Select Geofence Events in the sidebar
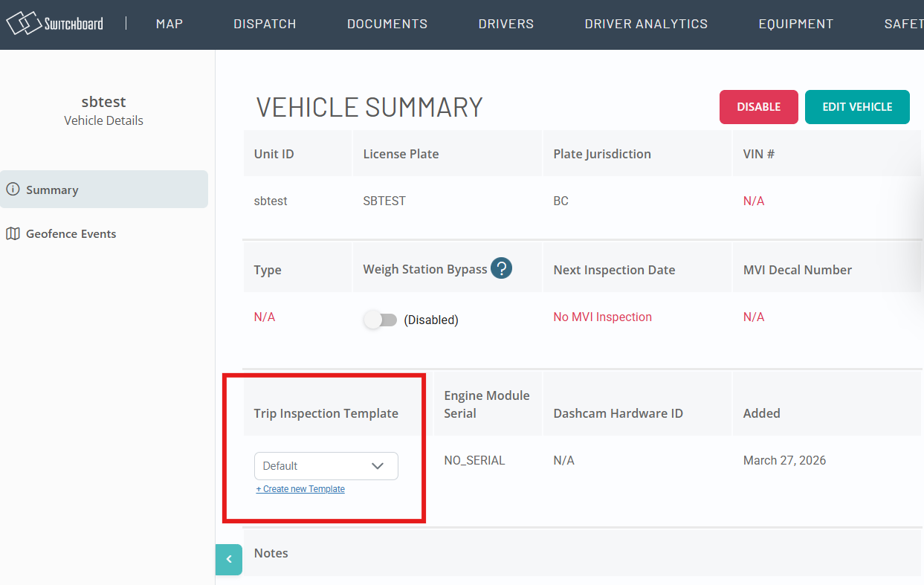The width and height of the screenshot is (924, 585). pyautogui.click(x=71, y=233)
